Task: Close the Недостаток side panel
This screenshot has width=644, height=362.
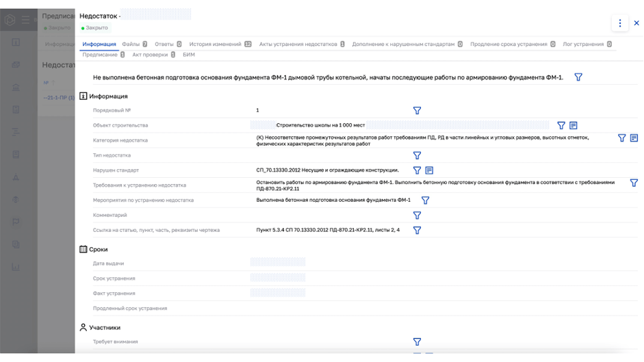Action: (x=636, y=23)
